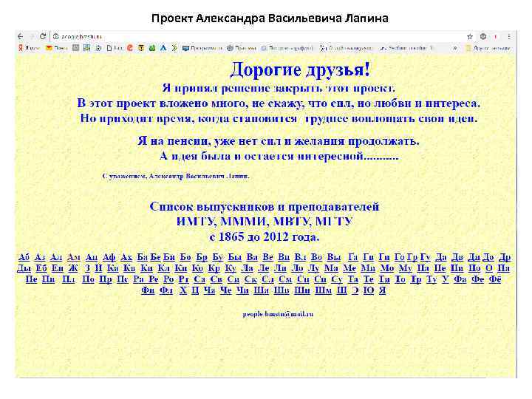Open the 'Ша' surname list link
532x399 pixels.
[262, 290]
